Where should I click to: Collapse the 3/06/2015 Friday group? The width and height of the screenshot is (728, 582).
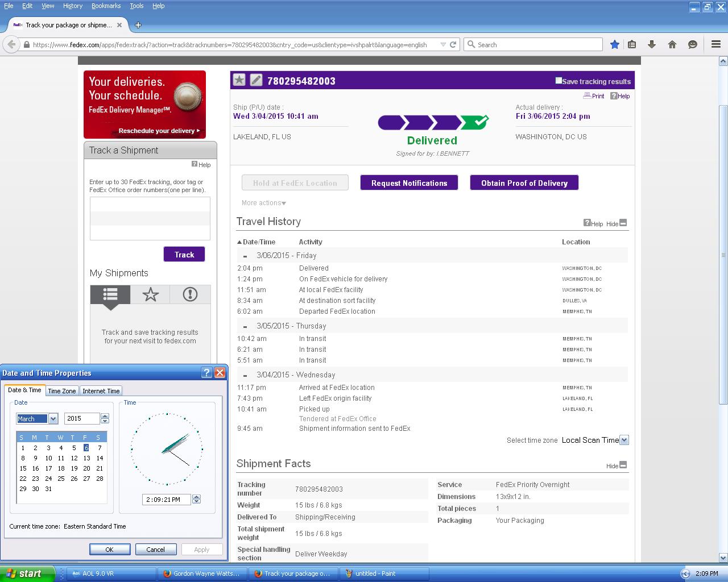245,256
